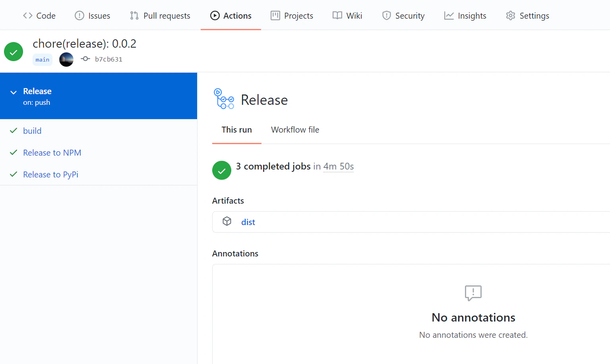Click the 3 completed jobs text
This screenshot has height=364, width=610.
273,166
